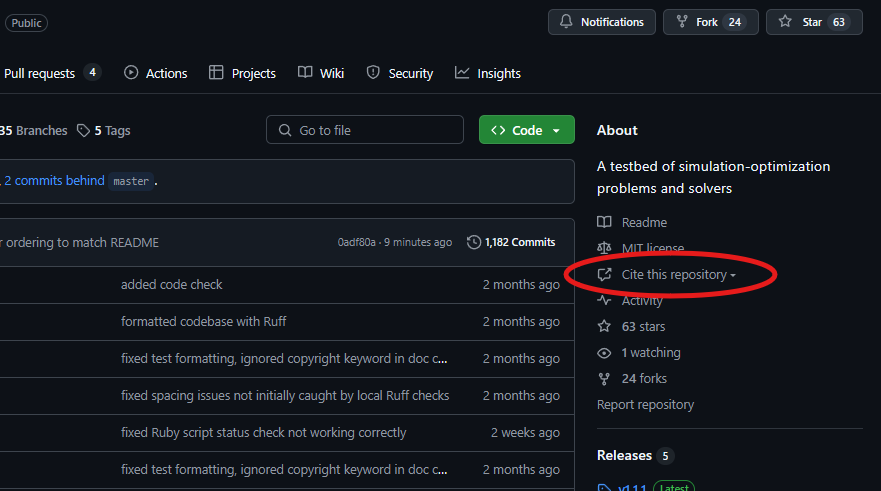
Task: Click the search magnifier in Go to file
Action: 285,130
